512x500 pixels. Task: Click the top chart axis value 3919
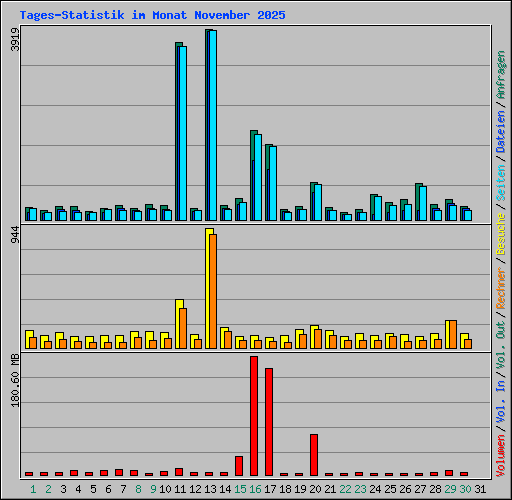(x=15, y=39)
